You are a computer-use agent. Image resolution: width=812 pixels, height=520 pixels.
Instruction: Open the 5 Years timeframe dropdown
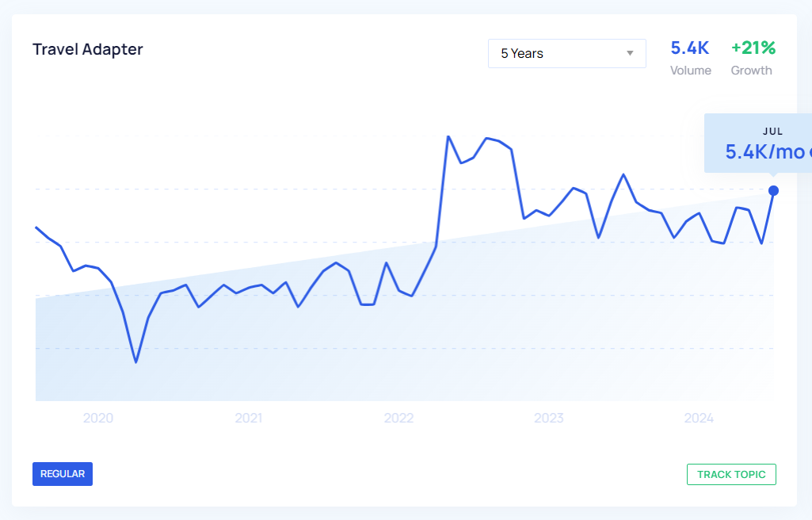tap(566, 53)
